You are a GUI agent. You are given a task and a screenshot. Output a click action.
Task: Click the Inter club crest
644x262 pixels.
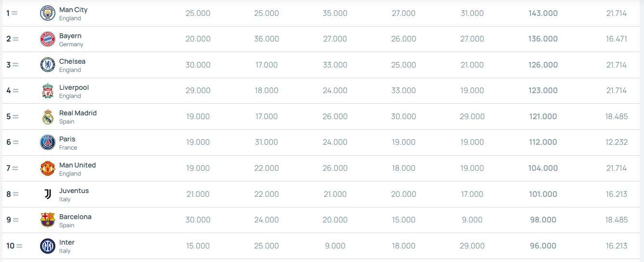pyautogui.click(x=47, y=246)
